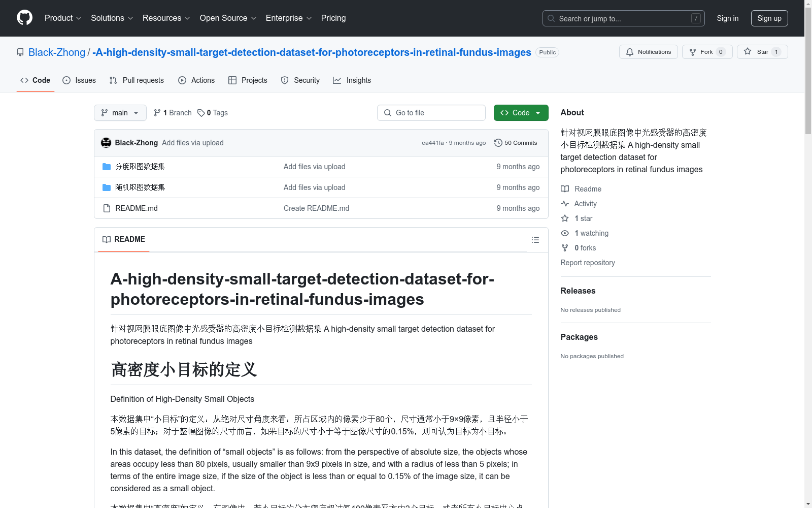Click the tag icon beside 0 Tags
812x508 pixels.
[201, 113]
